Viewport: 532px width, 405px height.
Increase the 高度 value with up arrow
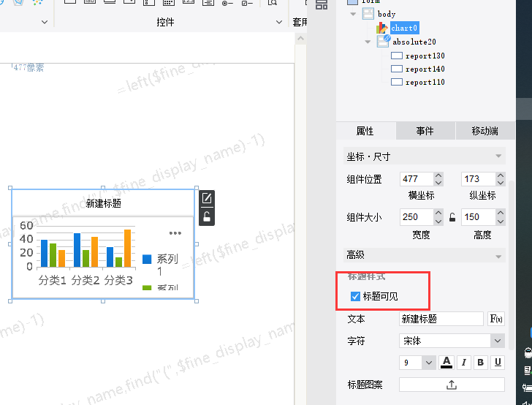[501, 213]
